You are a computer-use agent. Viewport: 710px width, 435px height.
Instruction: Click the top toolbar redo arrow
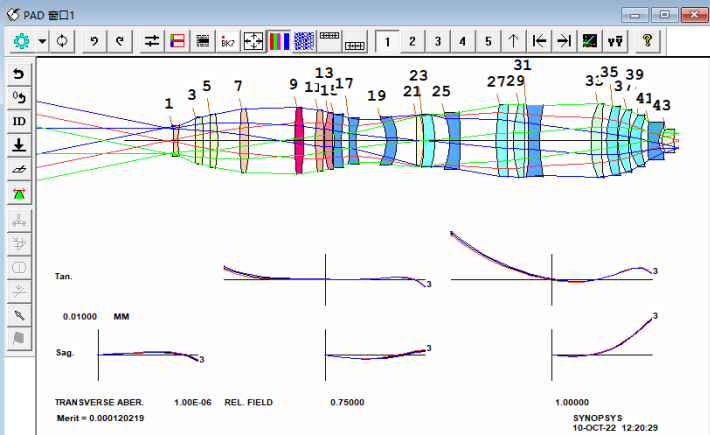[x=120, y=42]
